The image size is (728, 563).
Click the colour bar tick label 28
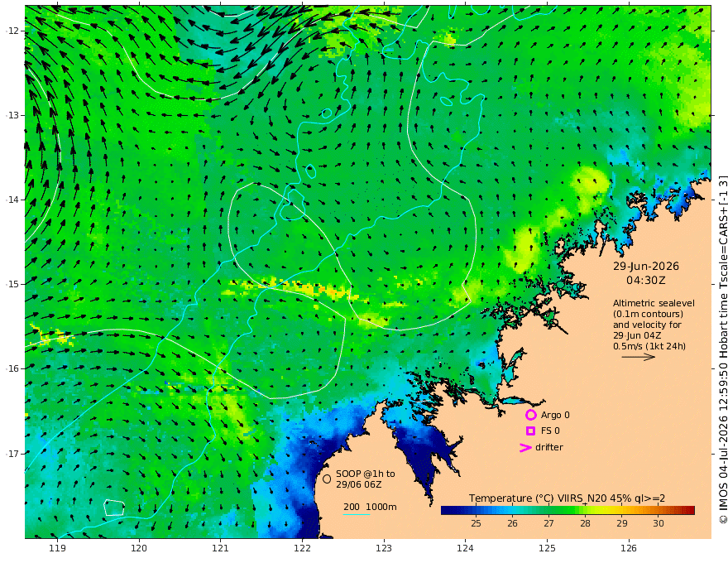pyautogui.click(x=586, y=523)
